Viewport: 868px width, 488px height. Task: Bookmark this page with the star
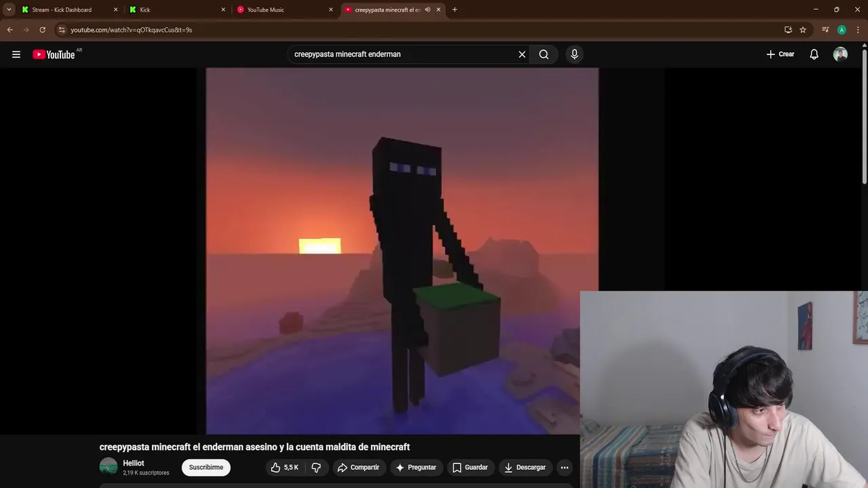[x=803, y=30]
